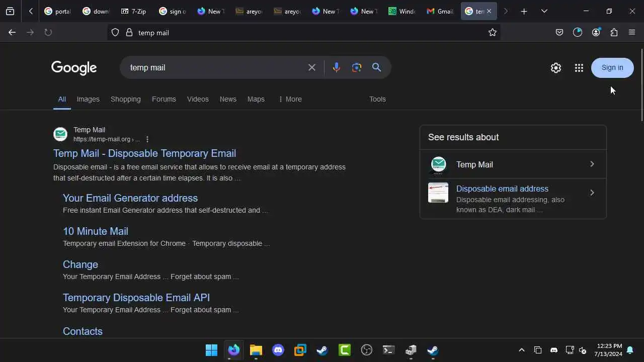Expand the More search filters menu

290,99
